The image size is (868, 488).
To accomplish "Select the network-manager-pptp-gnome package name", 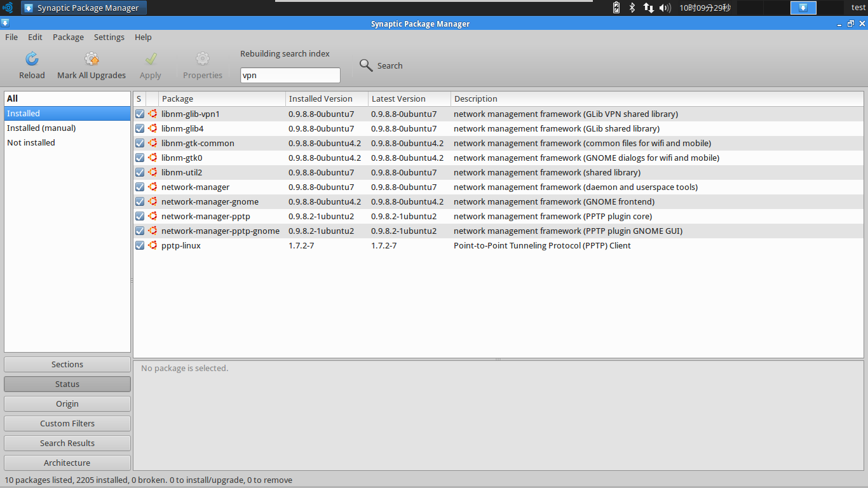I will (220, 231).
